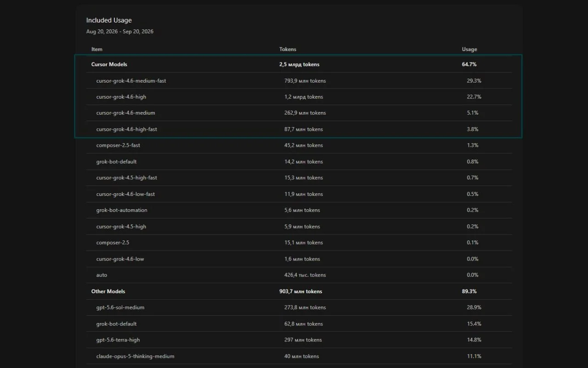Viewport: 588px width, 368px height.
Task: Click the "0.1%" usage value
Action: [x=473, y=243]
